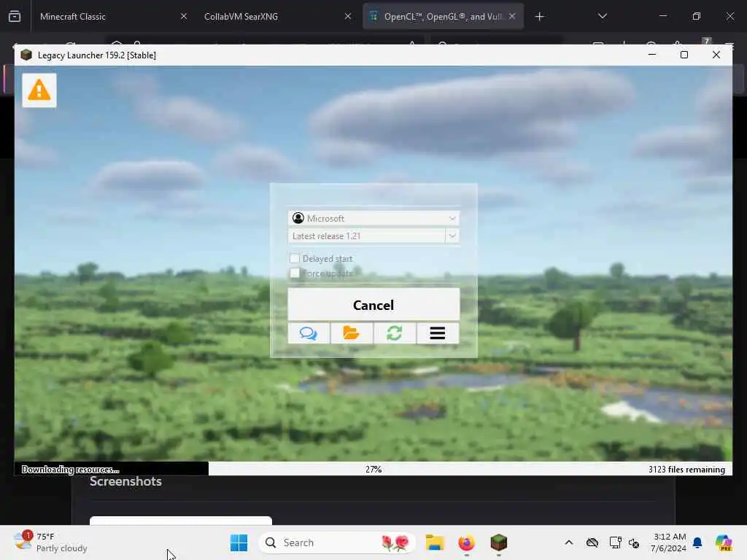The width and height of the screenshot is (747, 560).
Task: Click the Downloading resources status label
Action: click(x=71, y=469)
